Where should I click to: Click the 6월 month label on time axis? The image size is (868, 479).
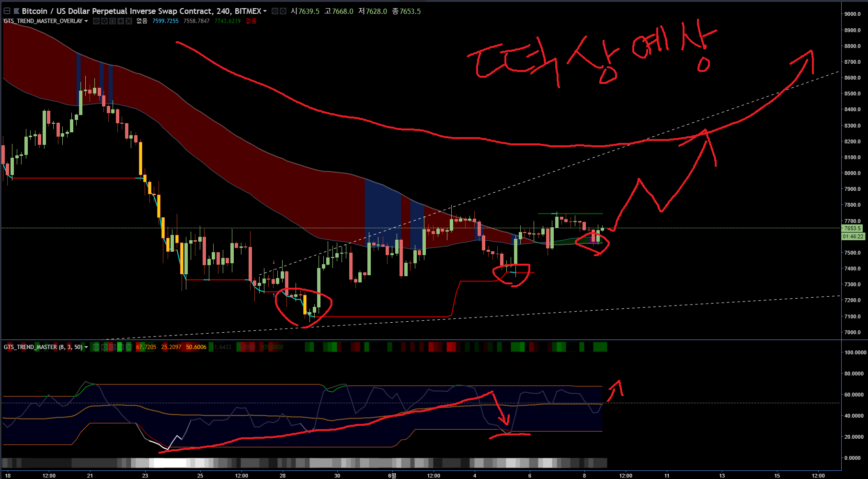point(392,476)
